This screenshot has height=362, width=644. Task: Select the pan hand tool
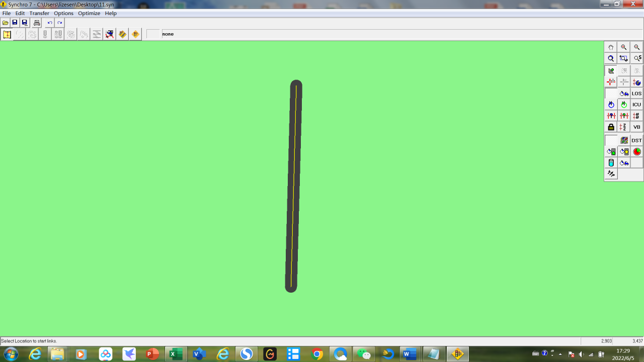pyautogui.click(x=611, y=47)
